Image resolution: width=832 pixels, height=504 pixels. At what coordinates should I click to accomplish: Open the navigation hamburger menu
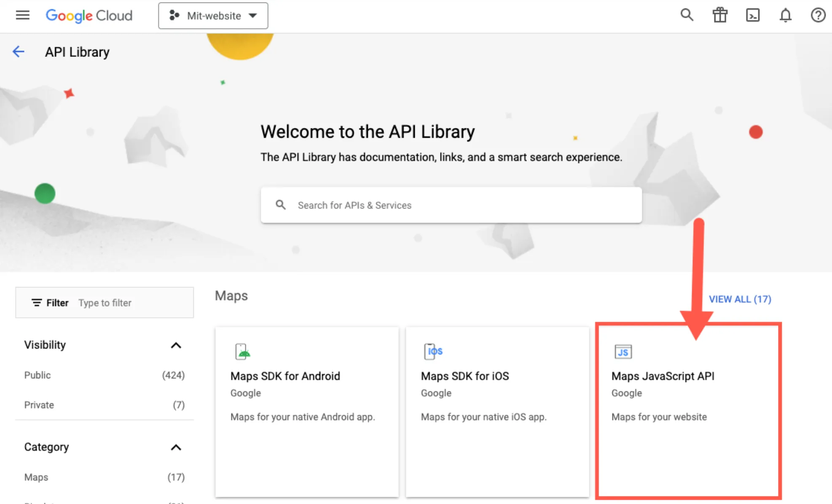[x=22, y=15]
